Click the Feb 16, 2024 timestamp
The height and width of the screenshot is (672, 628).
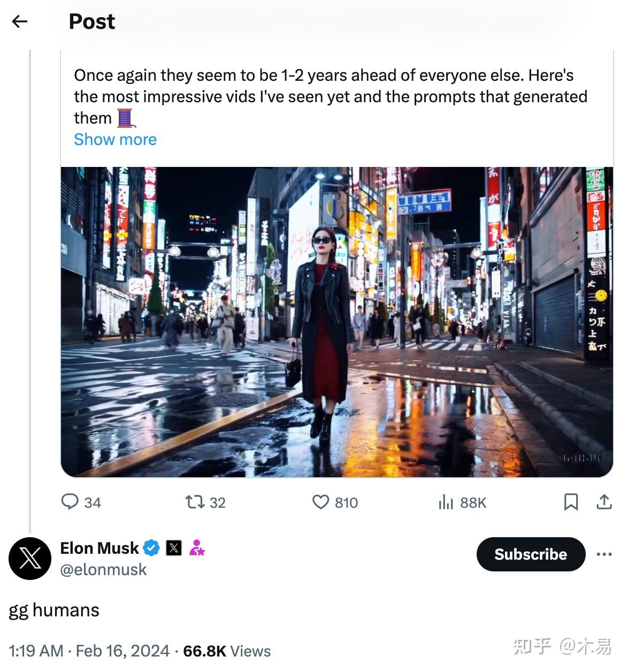point(123,651)
